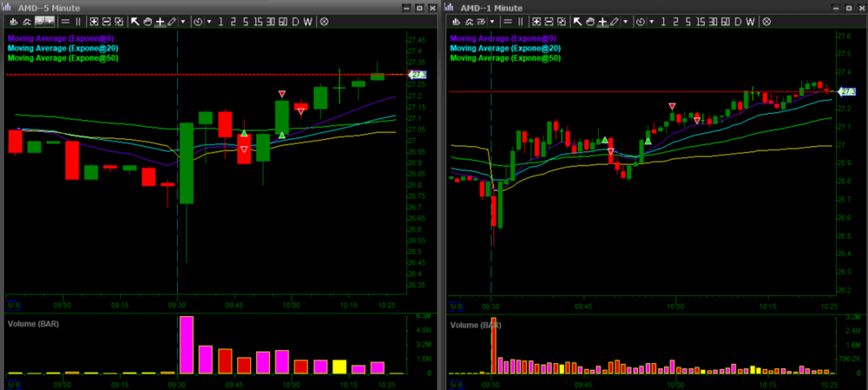The width and height of the screenshot is (868, 390).
Task: Expand the studies dropdown arrow in AMD 5 Minute toolbar
Action: [x=52, y=21]
